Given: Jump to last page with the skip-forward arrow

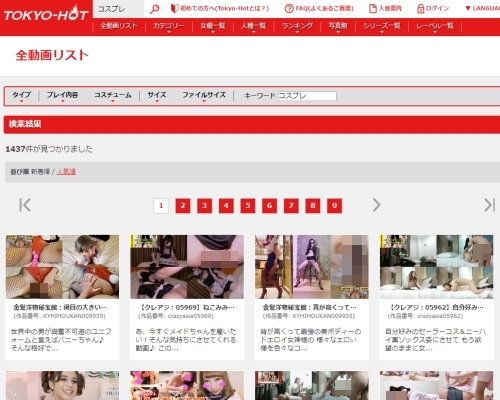Looking at the screenshot, I should (x=489, y=205).
